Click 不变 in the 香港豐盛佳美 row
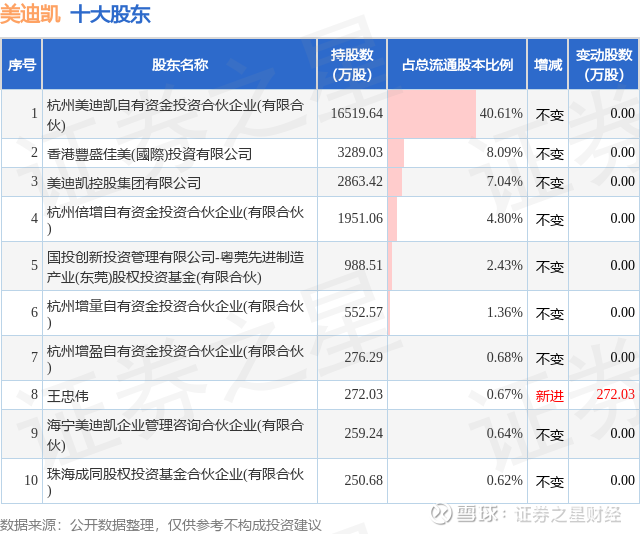Viewport: 640px width, 534px height. [549, 154]
